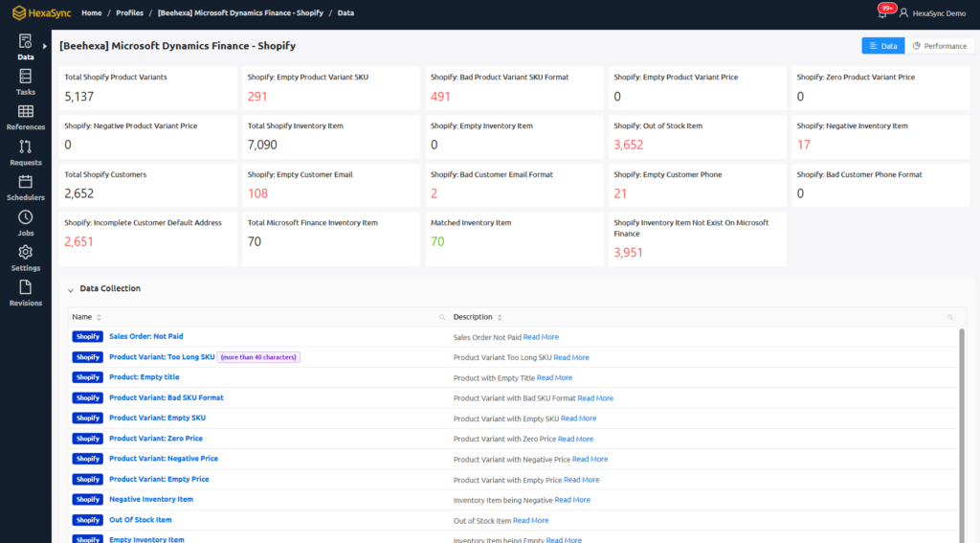Click Read More for Product Variant with Zero Price
Image resolution: width=980 pixels, height=543 pixels.
tap(575, 439)
